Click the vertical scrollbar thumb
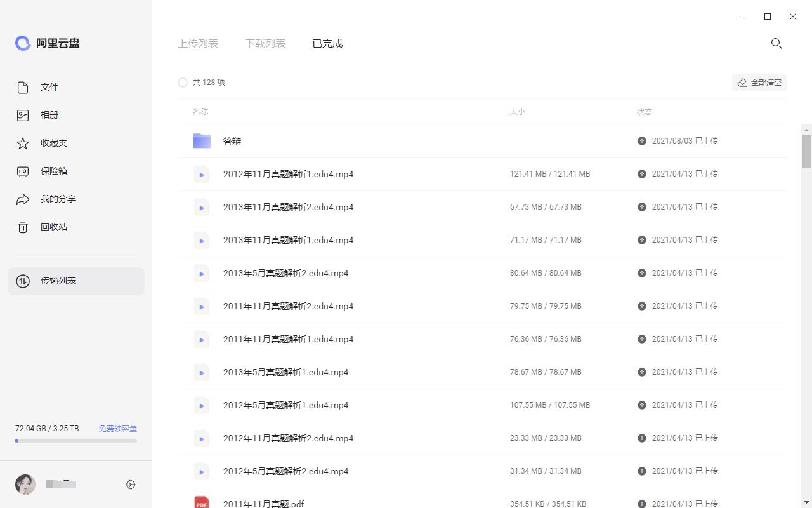Screen dimensions: 812x508 (806, 151)
